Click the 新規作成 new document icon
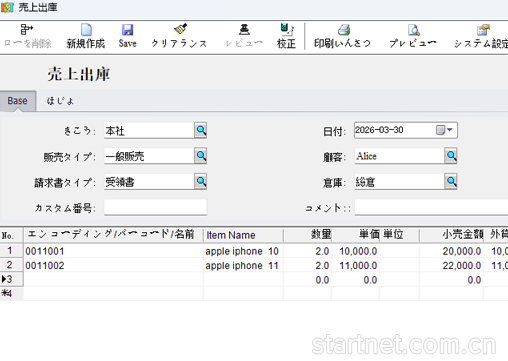Image resolution: width=508 pixels, height=361 pixels. point(86,30)
